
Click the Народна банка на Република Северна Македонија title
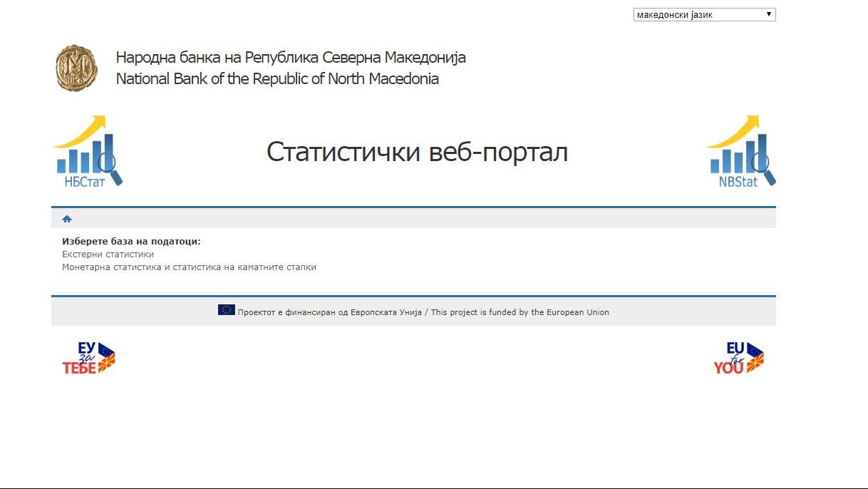click(291, 58)
